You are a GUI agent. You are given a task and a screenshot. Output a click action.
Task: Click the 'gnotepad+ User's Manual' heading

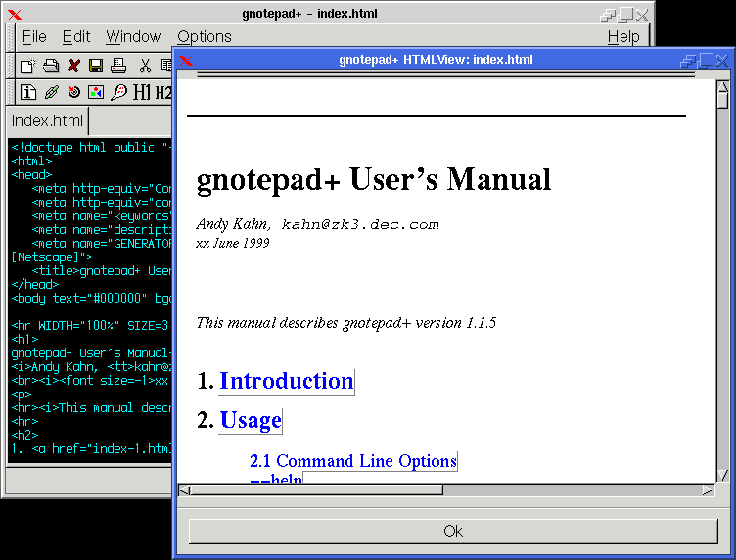(374, 179)
